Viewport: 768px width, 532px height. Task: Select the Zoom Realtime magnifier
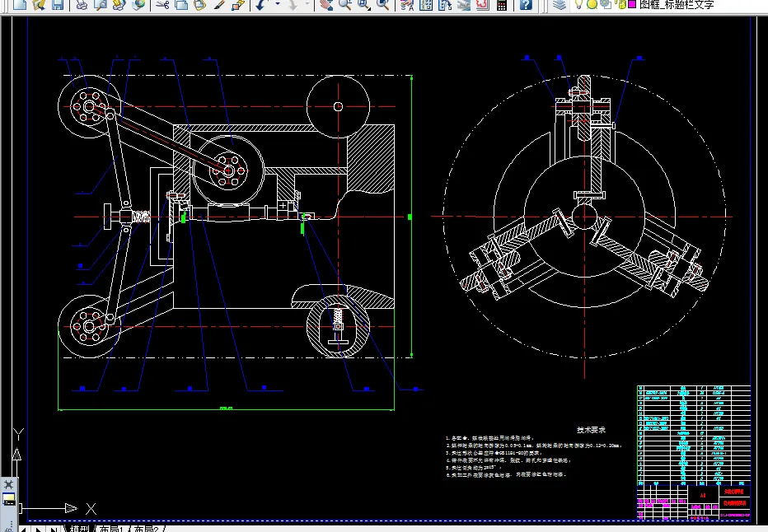[344, 4]
